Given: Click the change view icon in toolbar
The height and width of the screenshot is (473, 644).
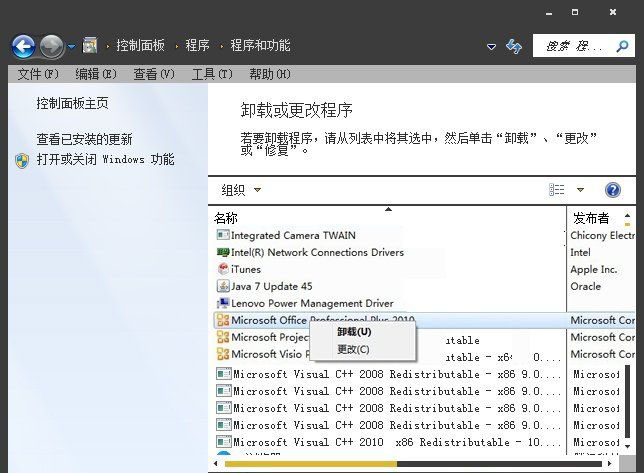Looking at the screenshot, I should click(x=557, y=190).
